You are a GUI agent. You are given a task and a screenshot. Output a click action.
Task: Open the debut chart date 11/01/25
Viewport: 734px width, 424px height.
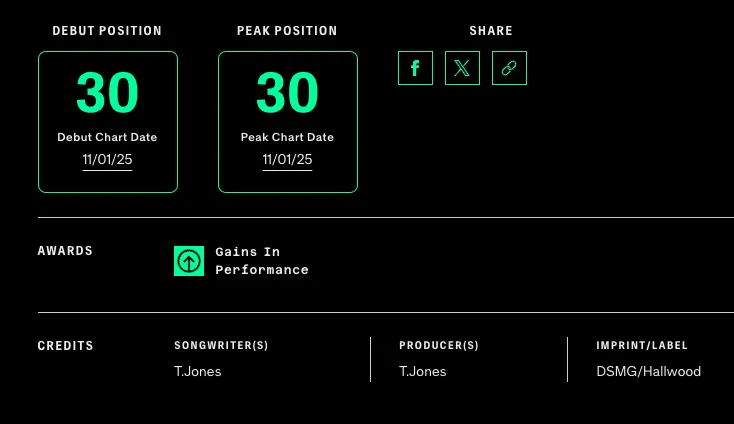point(108,160)
